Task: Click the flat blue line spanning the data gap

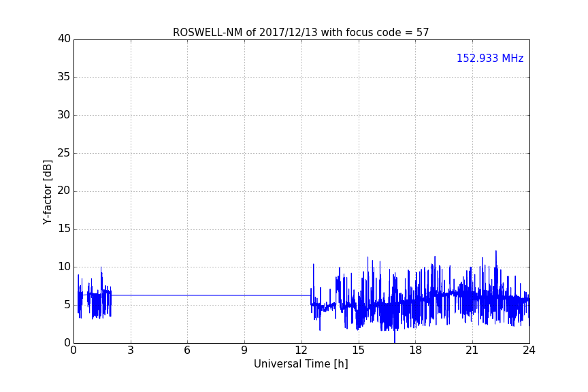Action: coord(211,295)
